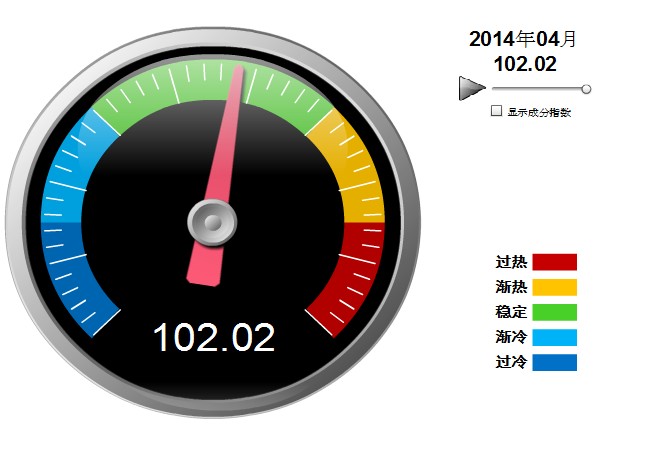649x457 pixels.
Task: Click the dark blue 过冷 legend swatch
Action: [554, 362]
